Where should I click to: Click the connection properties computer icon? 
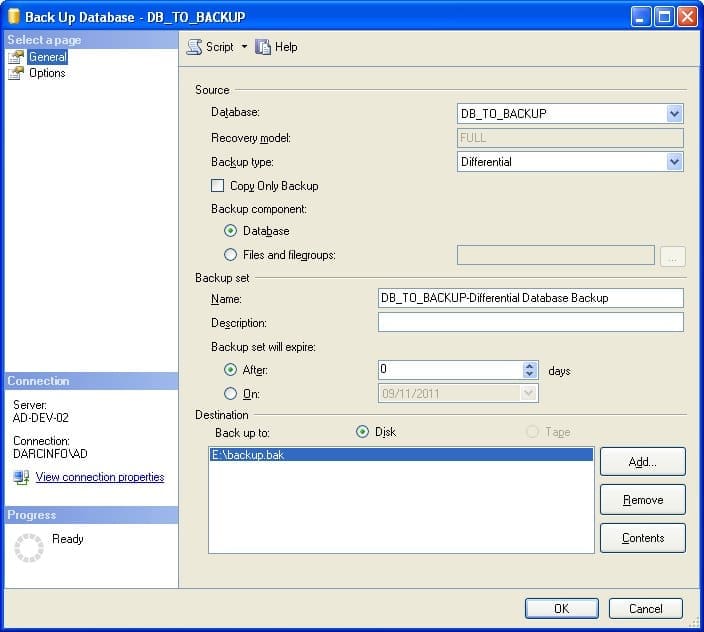[21, 477]
